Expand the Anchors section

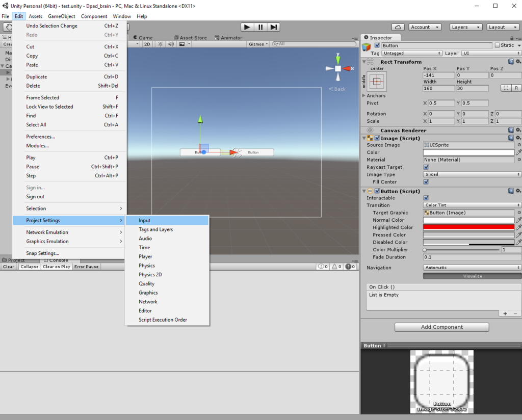pos(364,95)
